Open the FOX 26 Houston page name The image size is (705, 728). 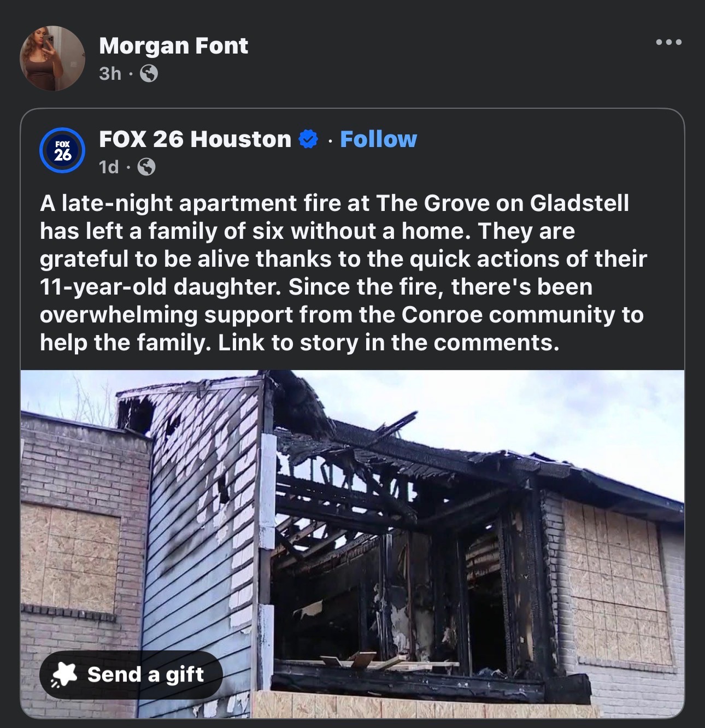[195, 139]
